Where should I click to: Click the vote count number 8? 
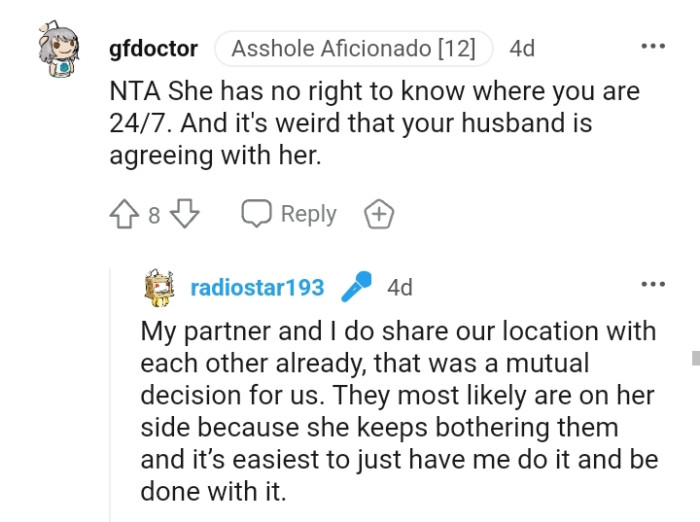coord(154,215)
